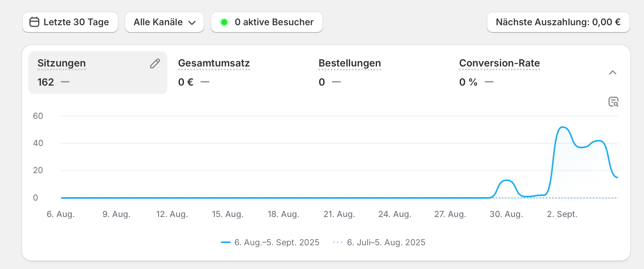Screen dimensions: 644x269
Task: Click the 2. Sept. axis label
Action: [x=562, y=214]
